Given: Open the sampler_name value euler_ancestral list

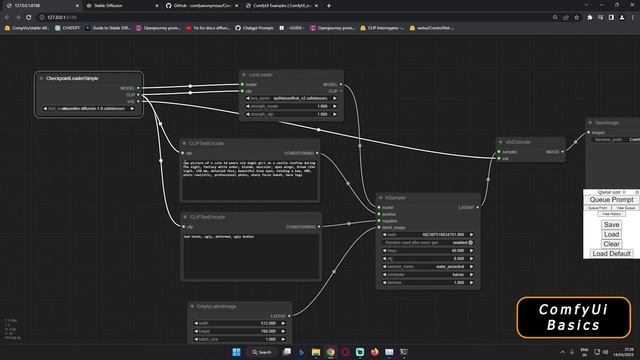Looking at the screenshot, I should pyautogui.click(x=450, y=267).
